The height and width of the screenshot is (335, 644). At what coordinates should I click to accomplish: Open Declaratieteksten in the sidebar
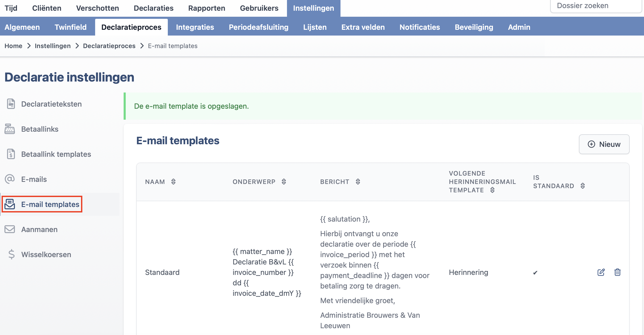51,104
